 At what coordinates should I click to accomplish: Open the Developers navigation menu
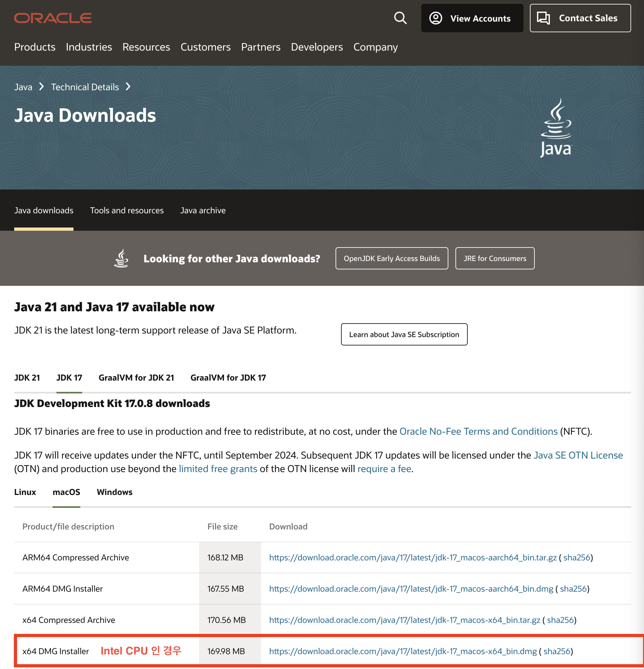tap(317, 47)
